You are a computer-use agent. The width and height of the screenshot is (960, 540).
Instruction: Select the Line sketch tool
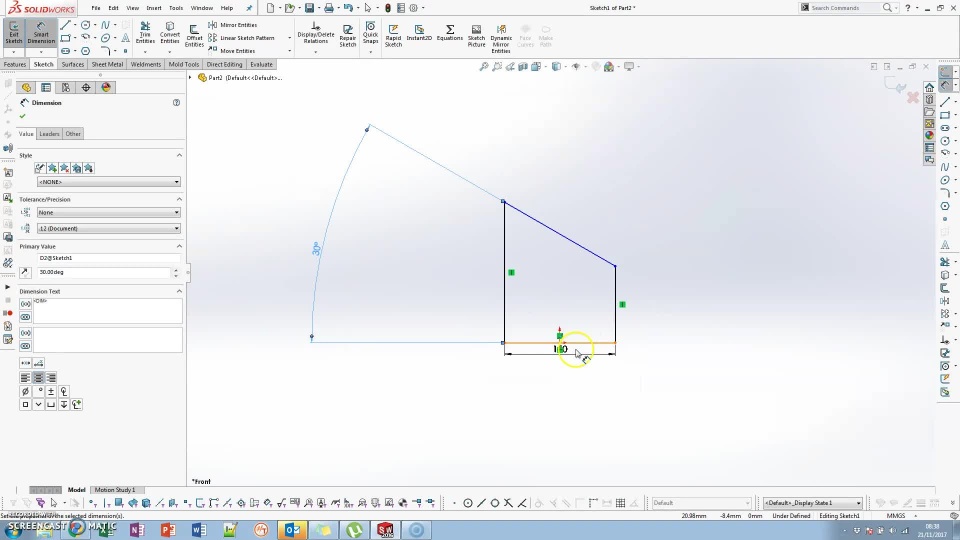[x=66, y=25]
